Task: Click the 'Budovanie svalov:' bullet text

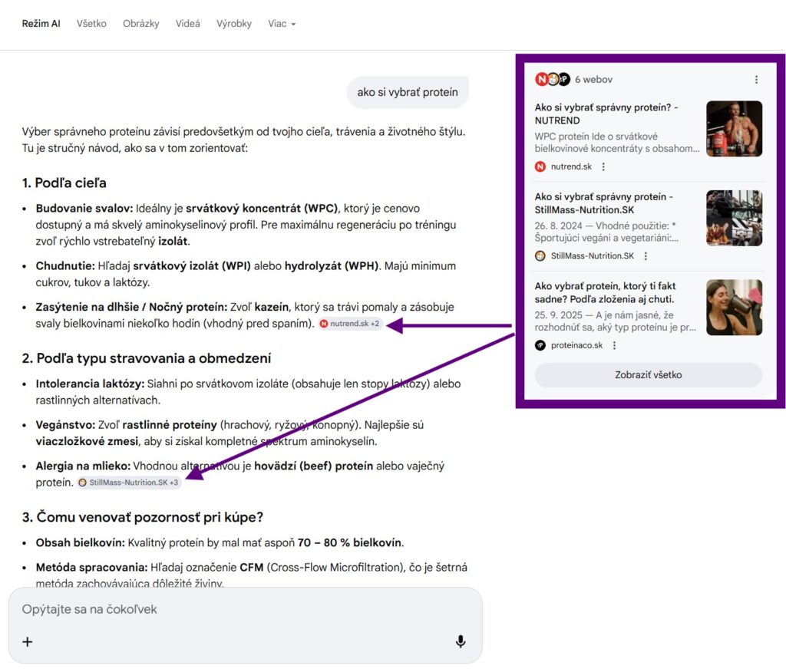Action: 84,209
